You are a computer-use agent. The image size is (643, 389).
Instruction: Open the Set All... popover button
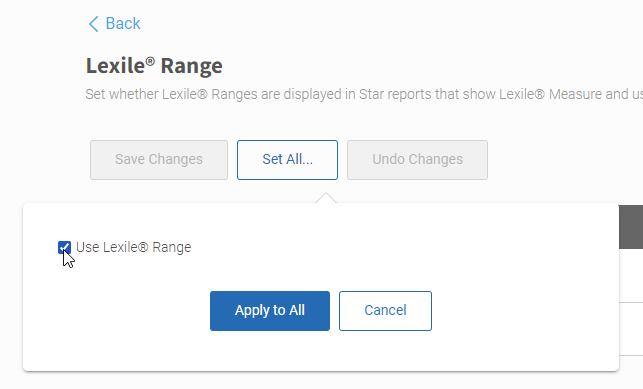[287, 160]
